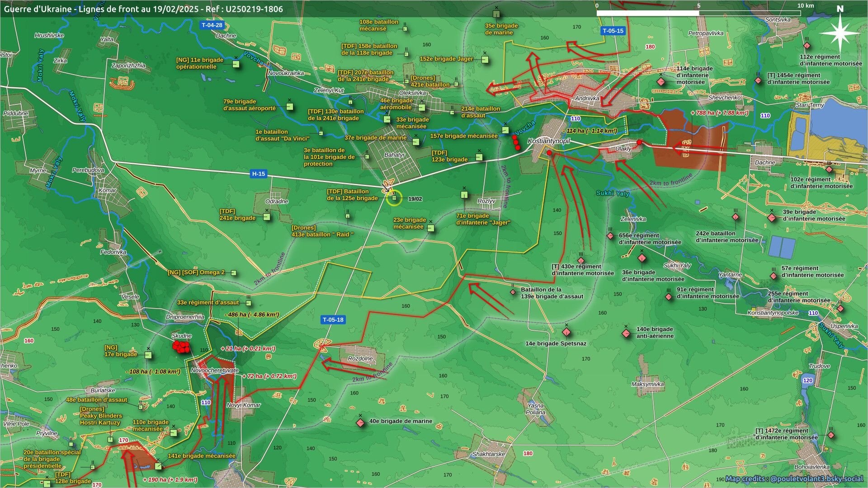Select the 17e brigade NG unit marker
The width and height of the screenshot is (868, 488).
click(x=148, y=355)
